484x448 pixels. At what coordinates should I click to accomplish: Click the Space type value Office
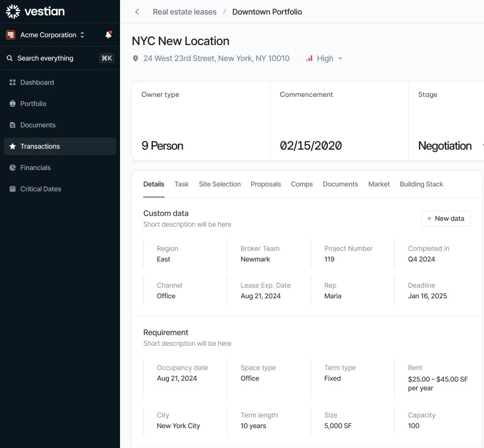coord(250,378)
